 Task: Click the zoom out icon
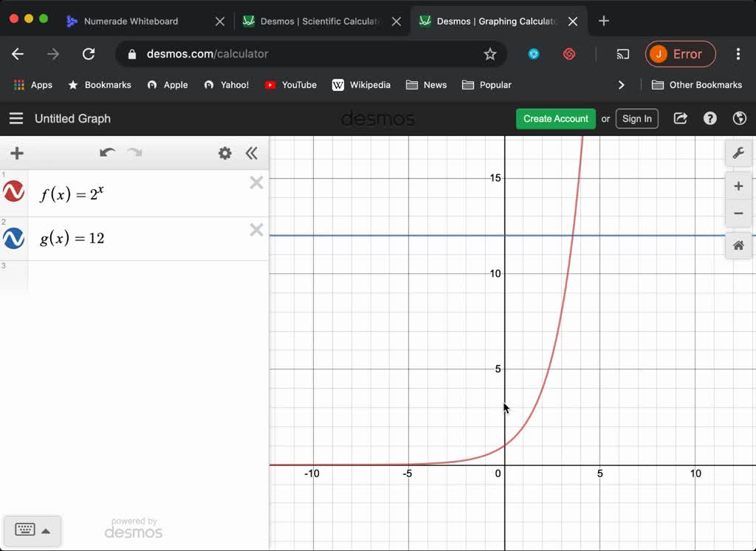tap(738, 213)
